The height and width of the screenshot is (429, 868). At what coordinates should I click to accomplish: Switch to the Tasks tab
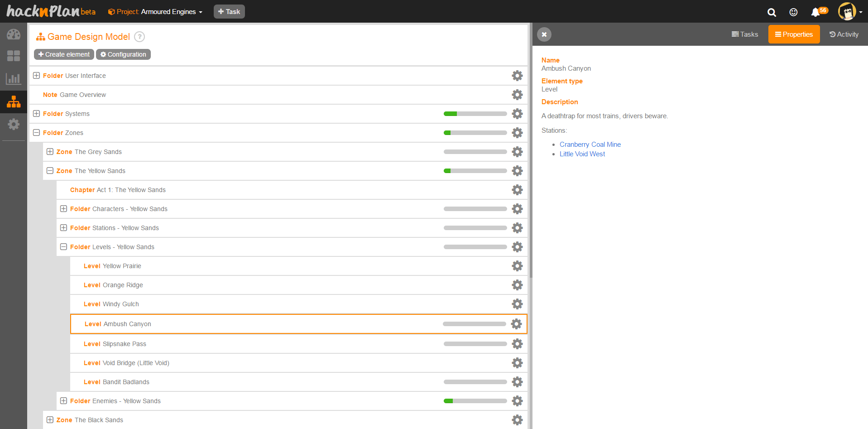click(745, 34)
